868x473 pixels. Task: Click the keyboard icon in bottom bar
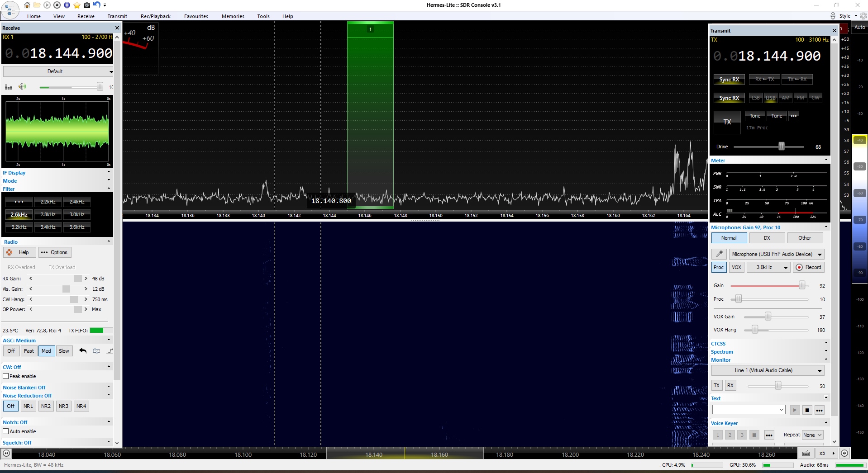click(x=806, y=453)
